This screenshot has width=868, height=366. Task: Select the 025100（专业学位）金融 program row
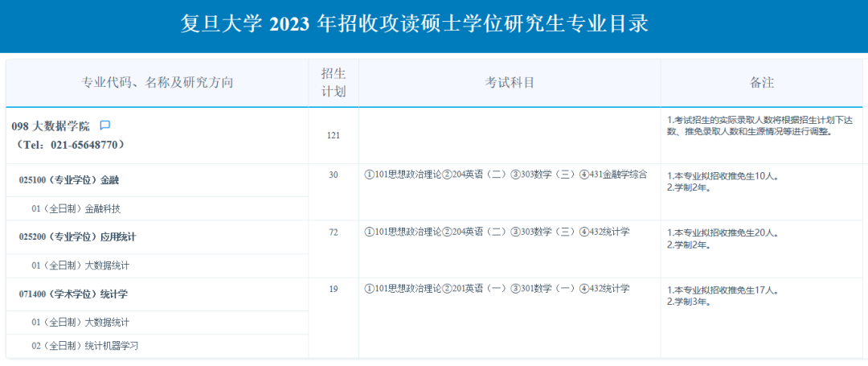click(x=68, y=180)
